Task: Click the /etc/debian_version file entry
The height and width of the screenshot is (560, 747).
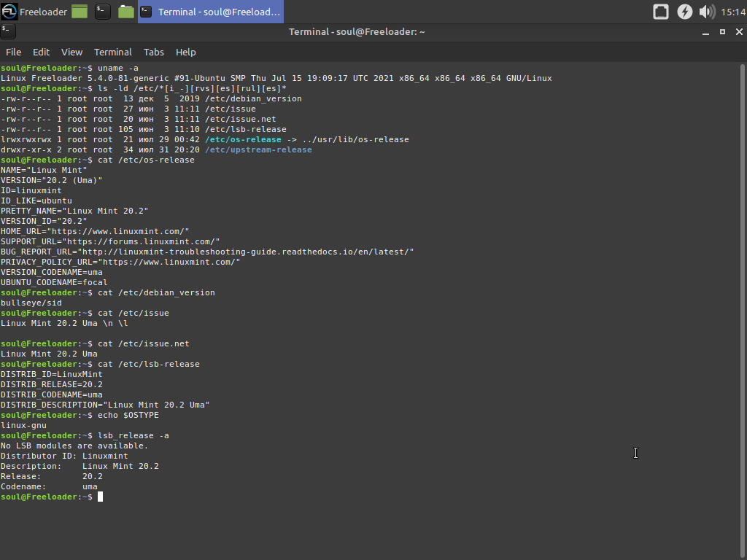Action: coord(253,98)
